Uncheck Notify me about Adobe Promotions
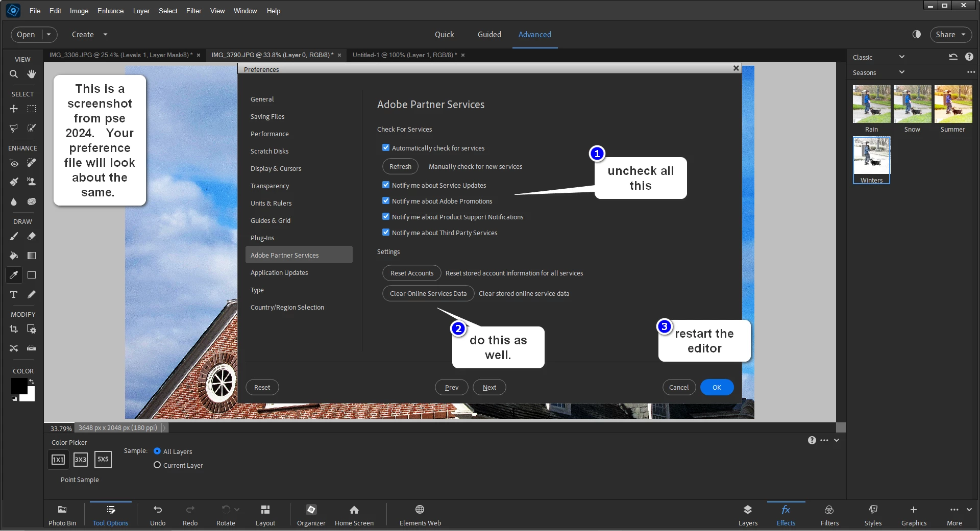 point(386,201)
